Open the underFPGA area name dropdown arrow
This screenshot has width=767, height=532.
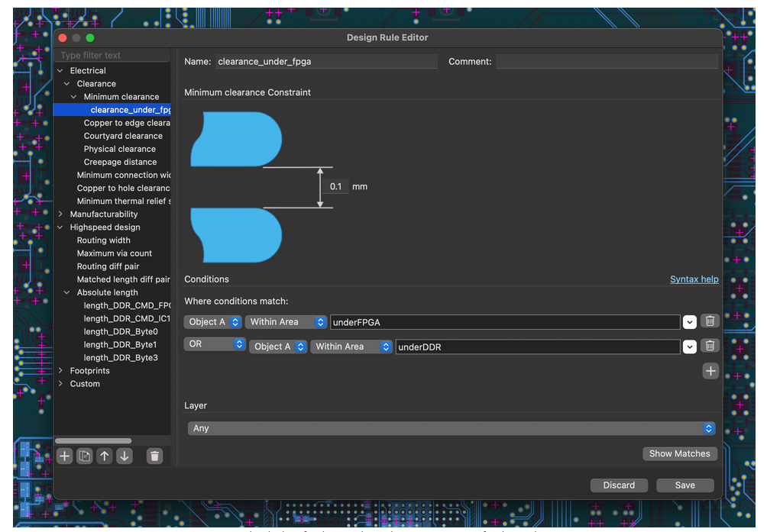pyautogui.click(x=690, y=322)
